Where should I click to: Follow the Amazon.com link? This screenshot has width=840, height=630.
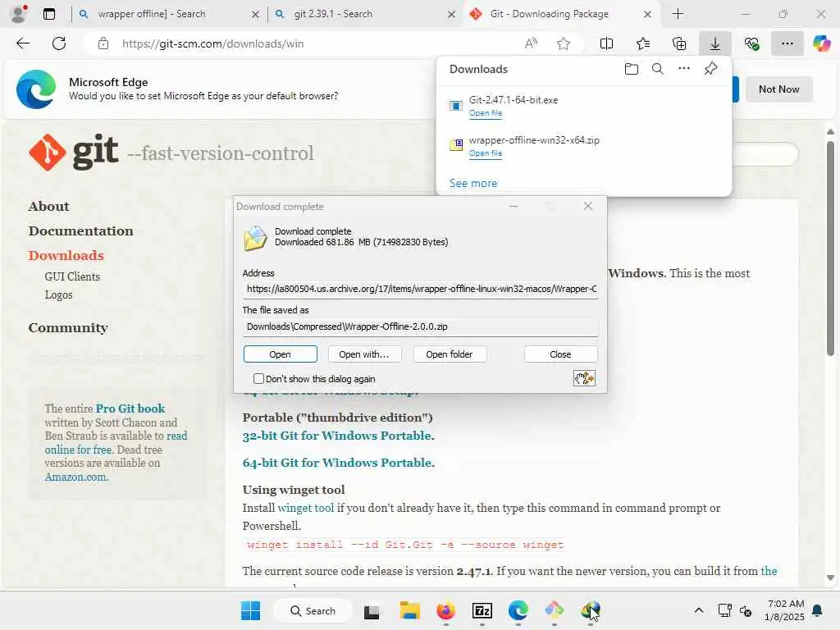pyautogui.click(x=76, y=477)
